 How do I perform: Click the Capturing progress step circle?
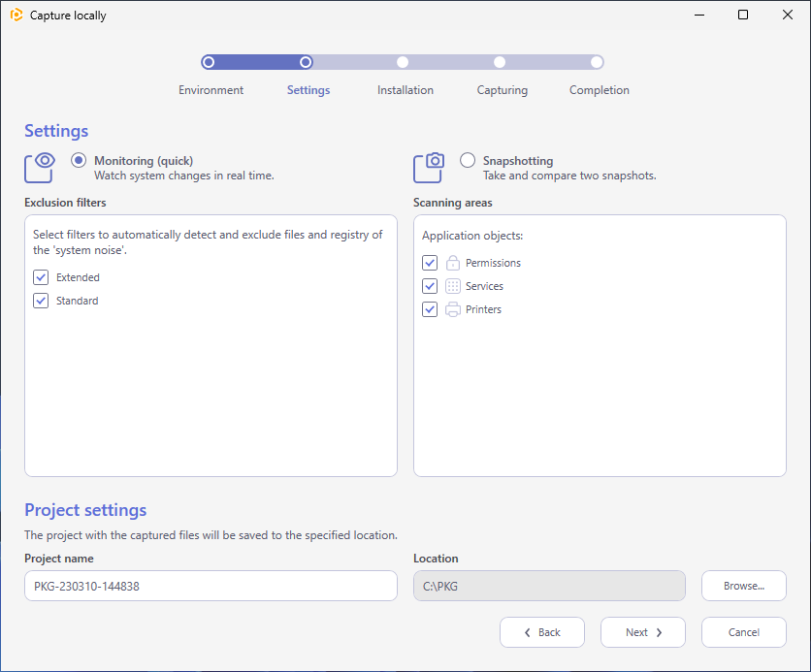coord(500,62)
